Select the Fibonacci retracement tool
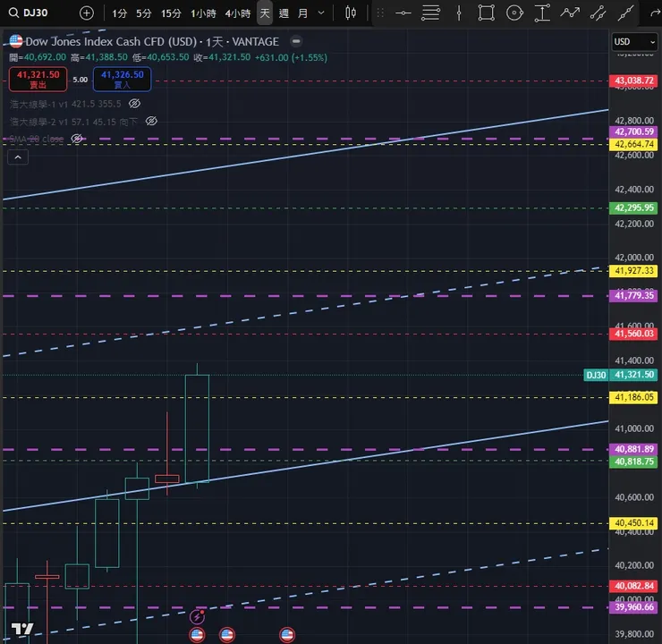This screenshot has height=644, width=662. 430,13
